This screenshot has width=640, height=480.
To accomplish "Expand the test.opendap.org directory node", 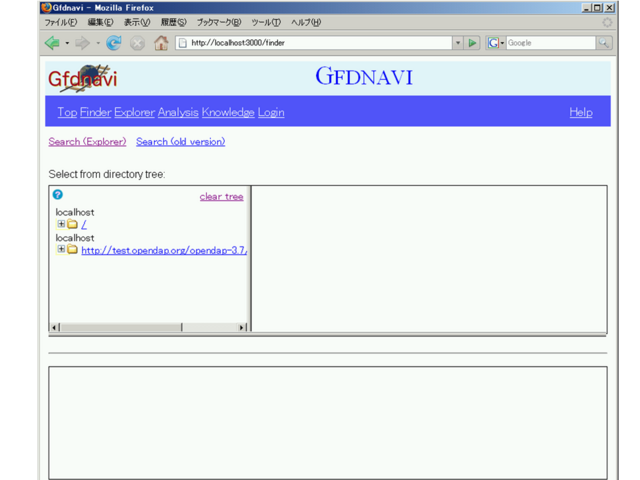I will tap(61, 250).
